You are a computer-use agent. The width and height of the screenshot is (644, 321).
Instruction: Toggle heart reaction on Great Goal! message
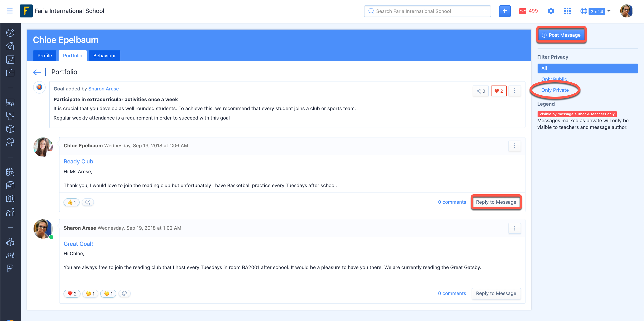coord(72,294)
